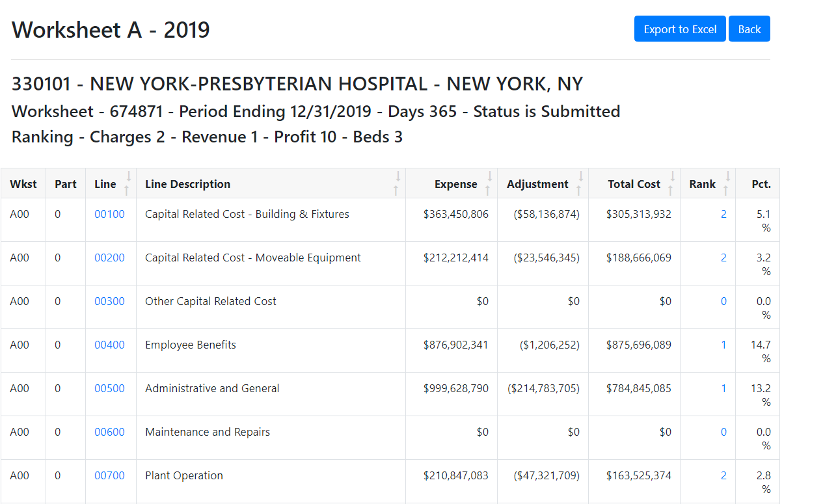Open line 00300 link
This screenshot has height=504, width=823.
[x=109, y=301]
